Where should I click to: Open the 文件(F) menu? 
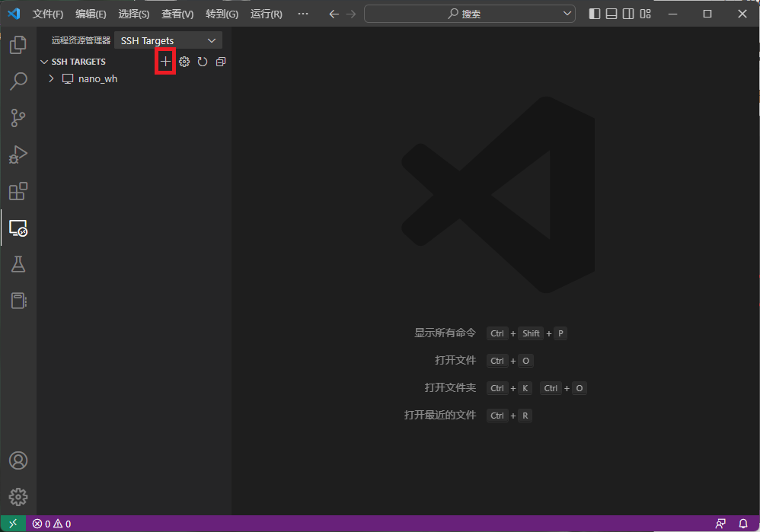point(48,14)
